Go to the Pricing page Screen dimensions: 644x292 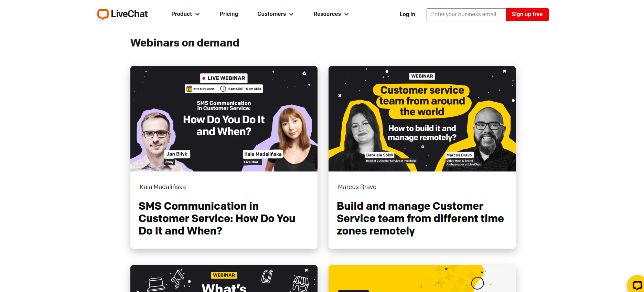229,14
